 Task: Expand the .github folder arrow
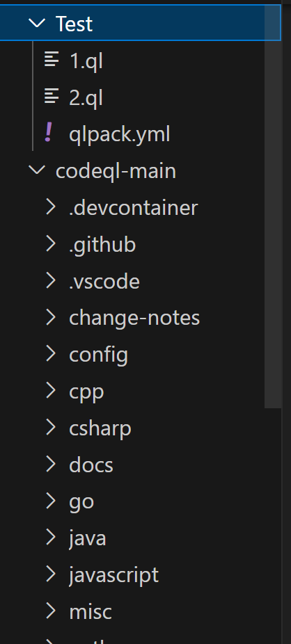[51, 243]
